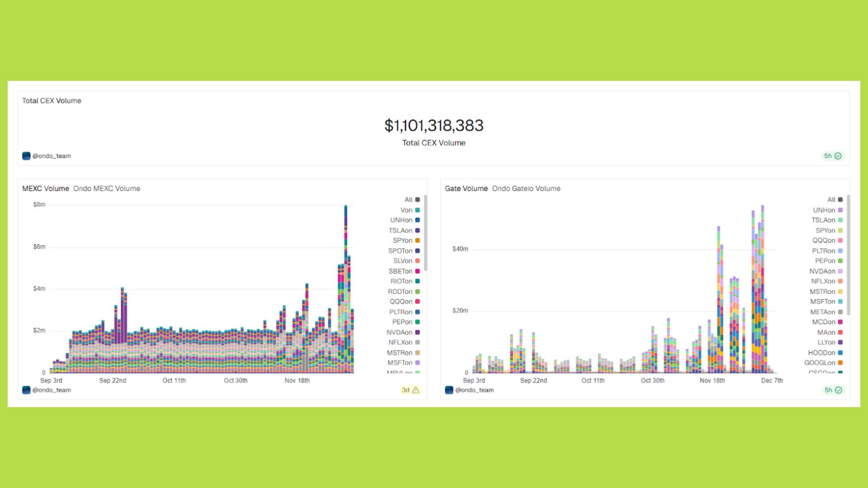Click the ondo_team avatar under the MEXC chart
This screenshot has height=488, width=868.
[26, 390]
